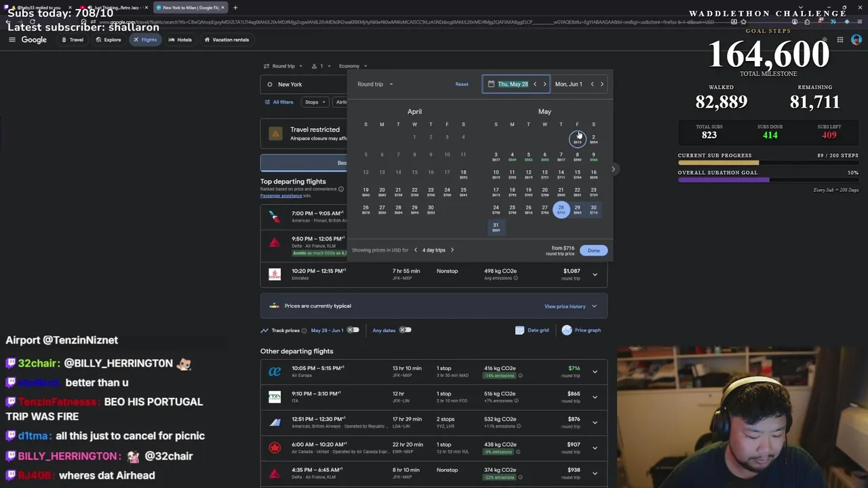The height and width of the screenshot is (488, 868).
Task: Click the Track prices info icon
Action: coord(304,331)
